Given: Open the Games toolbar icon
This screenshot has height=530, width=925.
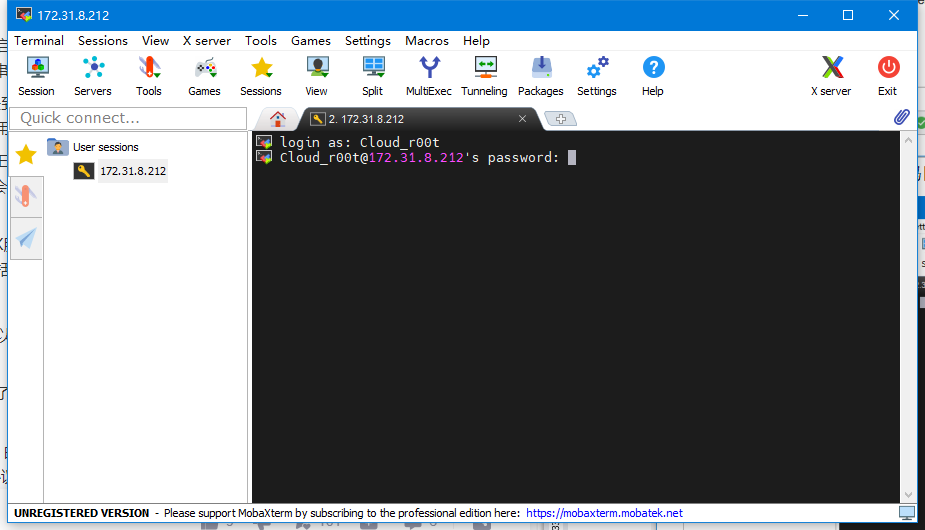Looking at the screenshot, I should pyautogui.click(x=204, y=76).
